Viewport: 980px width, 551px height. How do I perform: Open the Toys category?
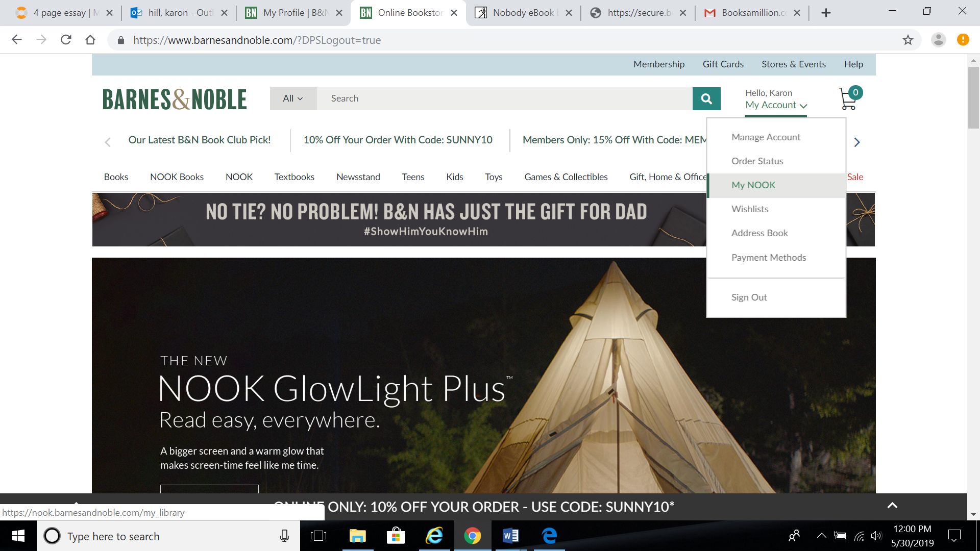click(x=494, y=177)
